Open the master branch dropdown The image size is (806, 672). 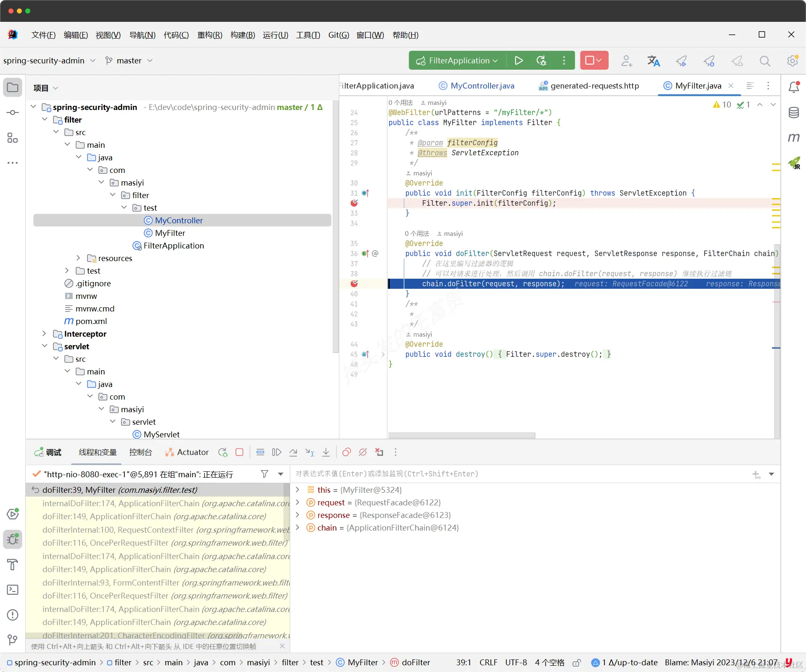point(129,60)
